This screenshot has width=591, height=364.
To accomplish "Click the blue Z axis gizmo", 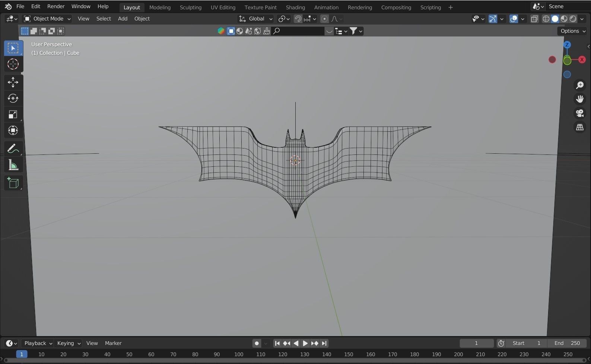I will 567,45.
